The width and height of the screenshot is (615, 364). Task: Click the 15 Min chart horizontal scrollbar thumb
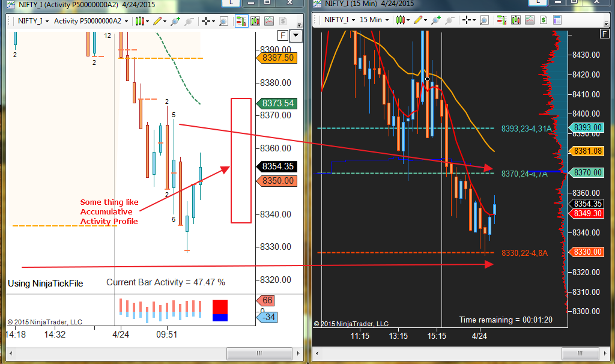(580, 353)
